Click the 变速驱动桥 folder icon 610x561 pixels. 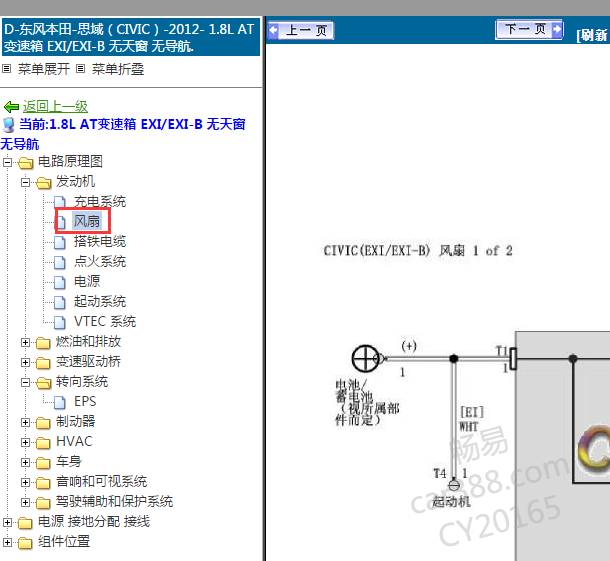click(43, 363)
